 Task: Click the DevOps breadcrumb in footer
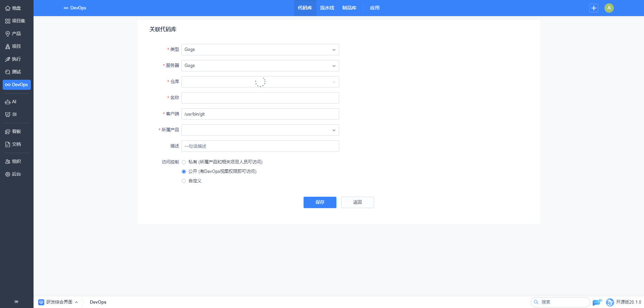click(x=98, y=302)
